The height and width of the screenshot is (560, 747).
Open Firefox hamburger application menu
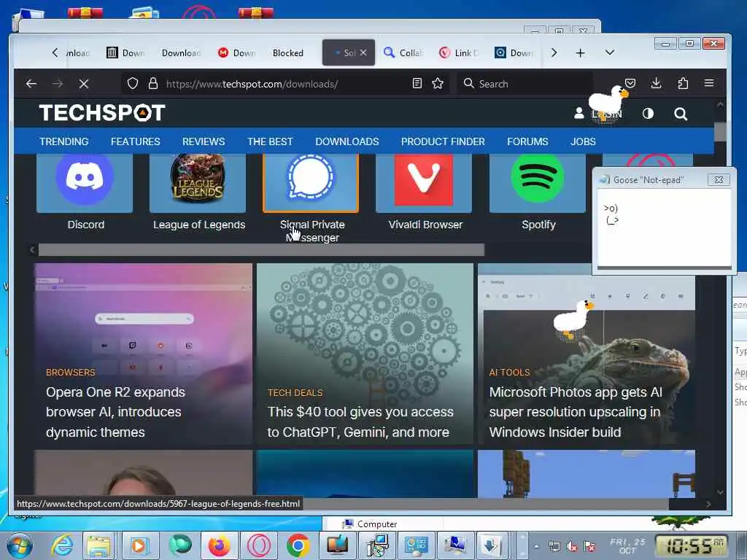[x=709, y=83]
